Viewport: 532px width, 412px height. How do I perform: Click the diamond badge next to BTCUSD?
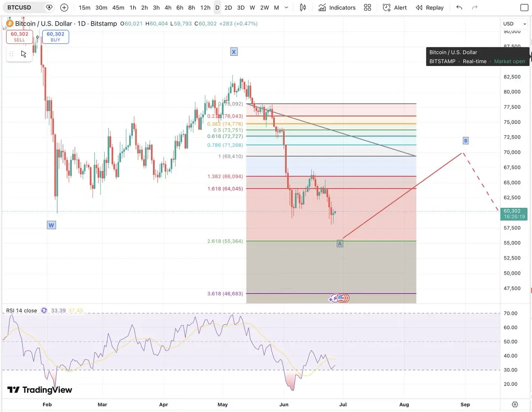tap(49, 8)
